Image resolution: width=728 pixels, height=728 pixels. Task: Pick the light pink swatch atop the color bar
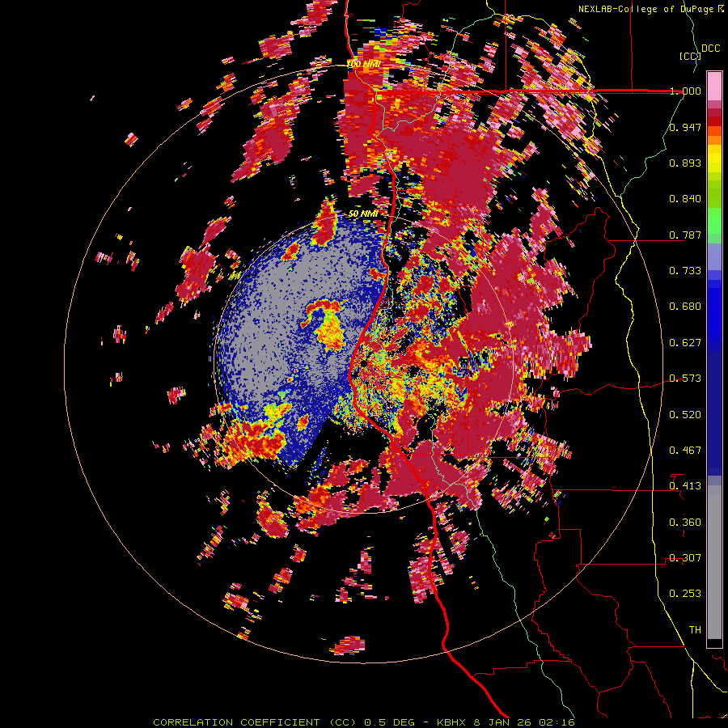(714, 86)
